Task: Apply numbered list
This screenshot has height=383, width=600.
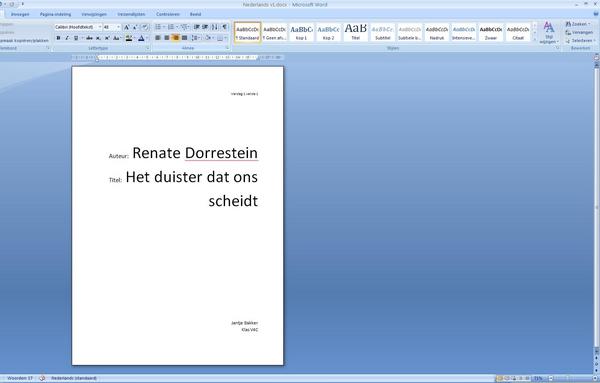Action: (171, 27)
